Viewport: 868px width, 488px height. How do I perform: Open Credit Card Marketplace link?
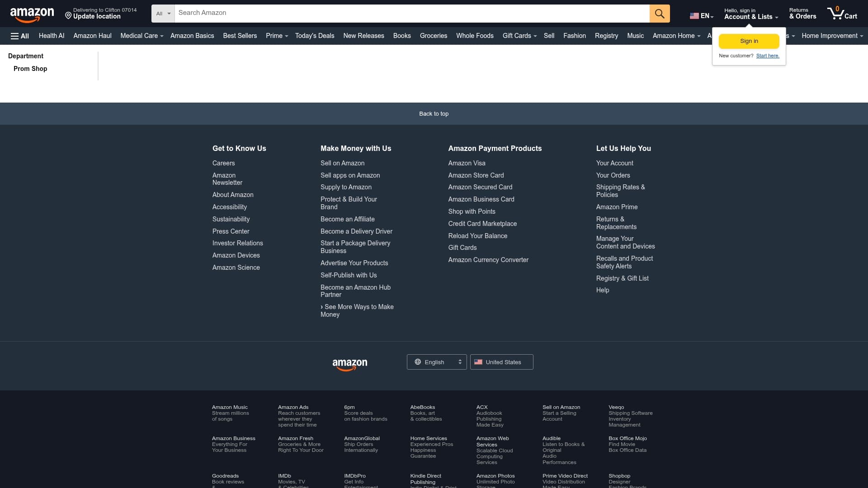(482, 224)
